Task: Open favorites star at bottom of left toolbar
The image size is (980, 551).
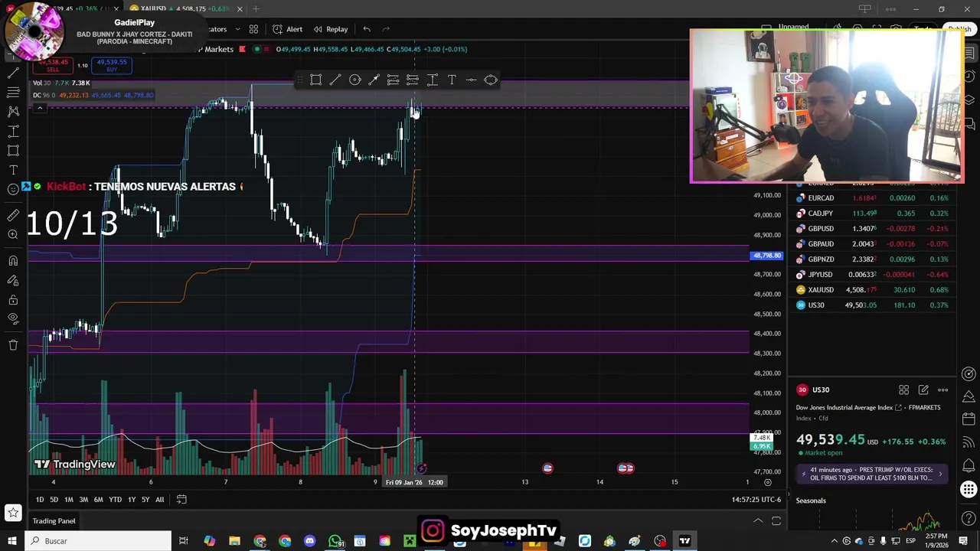Action: (13, 513)
